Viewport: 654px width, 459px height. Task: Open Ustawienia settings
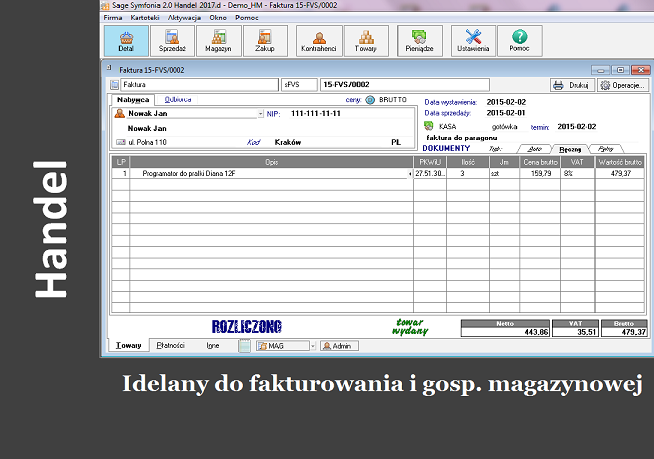(473, 41)
